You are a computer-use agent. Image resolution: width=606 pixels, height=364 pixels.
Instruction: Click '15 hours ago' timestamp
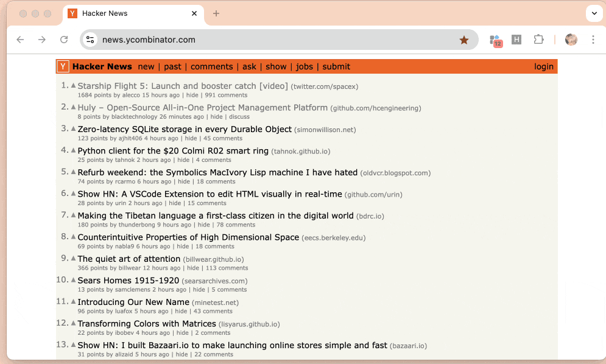pos(161,95)
